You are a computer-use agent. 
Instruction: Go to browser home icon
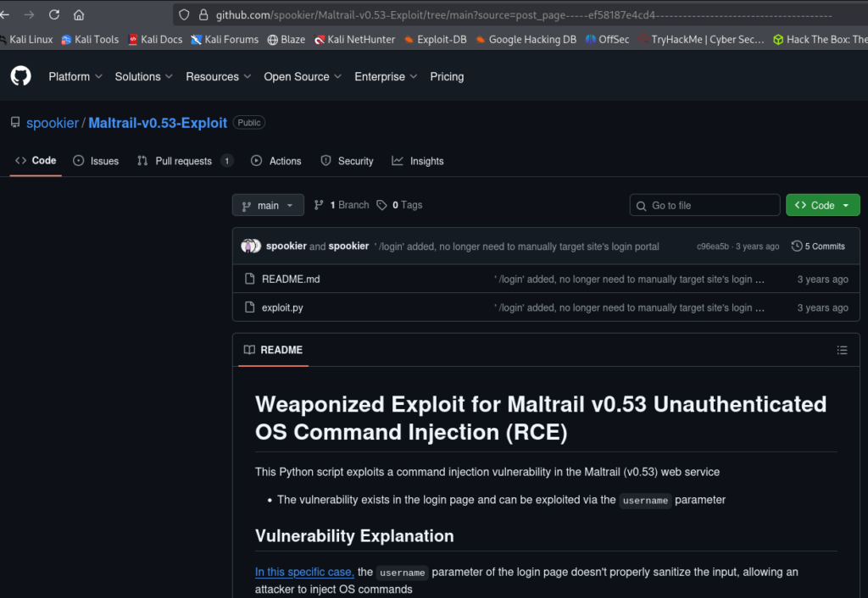(79, 15)
